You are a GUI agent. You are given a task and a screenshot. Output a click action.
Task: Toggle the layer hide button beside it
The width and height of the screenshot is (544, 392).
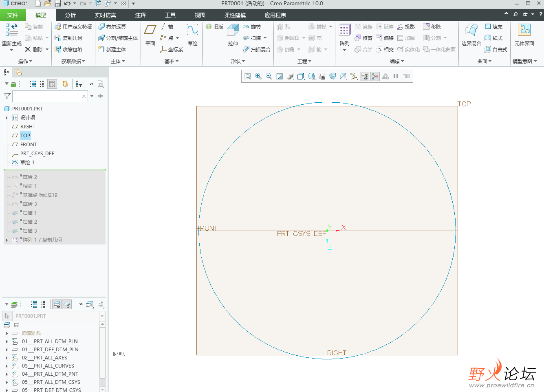[x=67, y=304]
